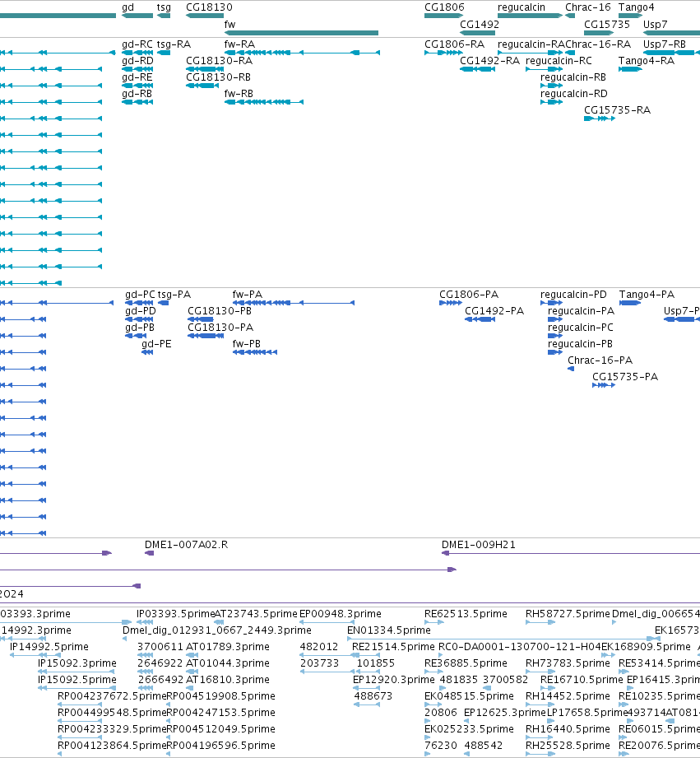Viewport: 700px width, 758px height.
Task: Select the DME1-009H21 clone feature
Action: click(571, 553)
